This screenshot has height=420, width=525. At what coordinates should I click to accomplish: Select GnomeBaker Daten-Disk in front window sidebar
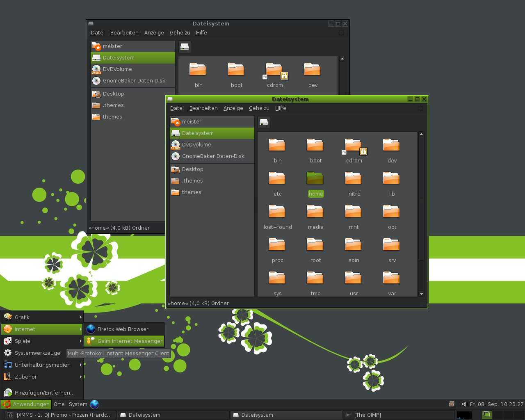tap(212, 156)
